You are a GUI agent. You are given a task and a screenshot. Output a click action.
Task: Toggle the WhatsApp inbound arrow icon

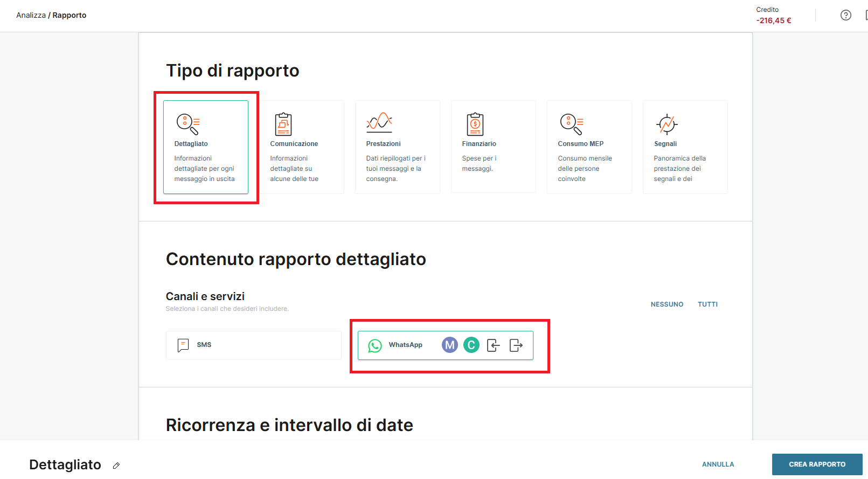(494, 345)
